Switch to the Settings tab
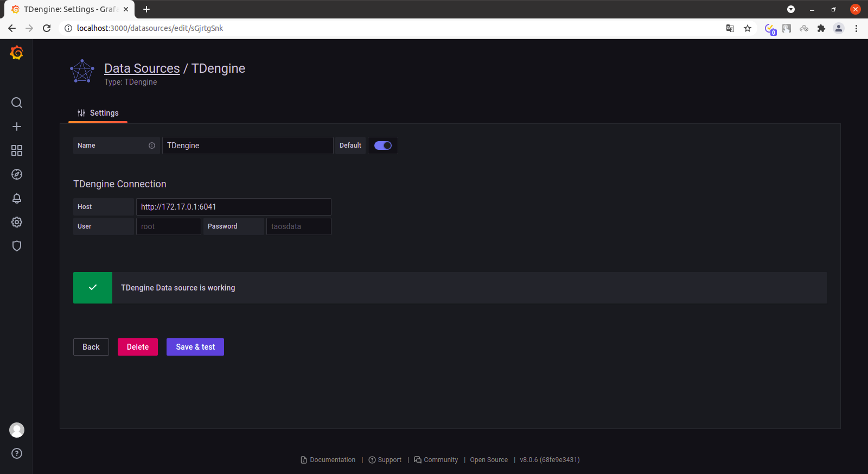Screen dimensions: 868x474 [x=98, y=113]
